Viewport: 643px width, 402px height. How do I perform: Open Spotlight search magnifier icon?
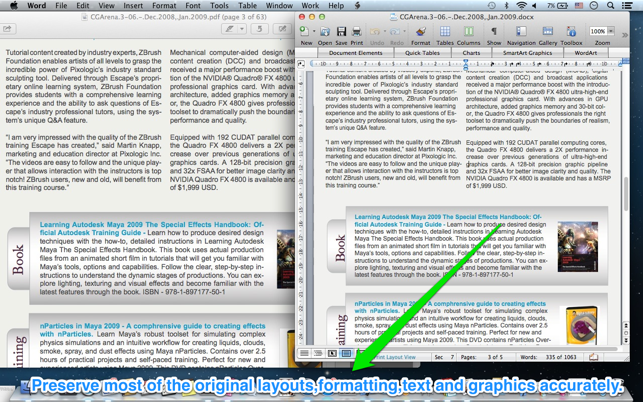(x=611, y=6)
